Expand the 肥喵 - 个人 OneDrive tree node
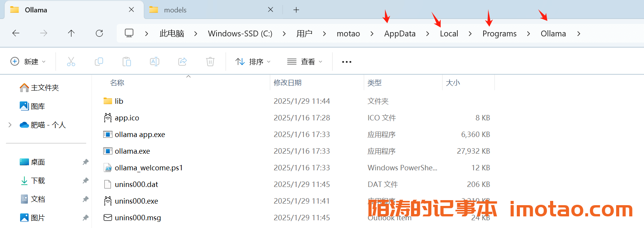The height and width of the screenshot is (228, 644). tap(10, 125)
